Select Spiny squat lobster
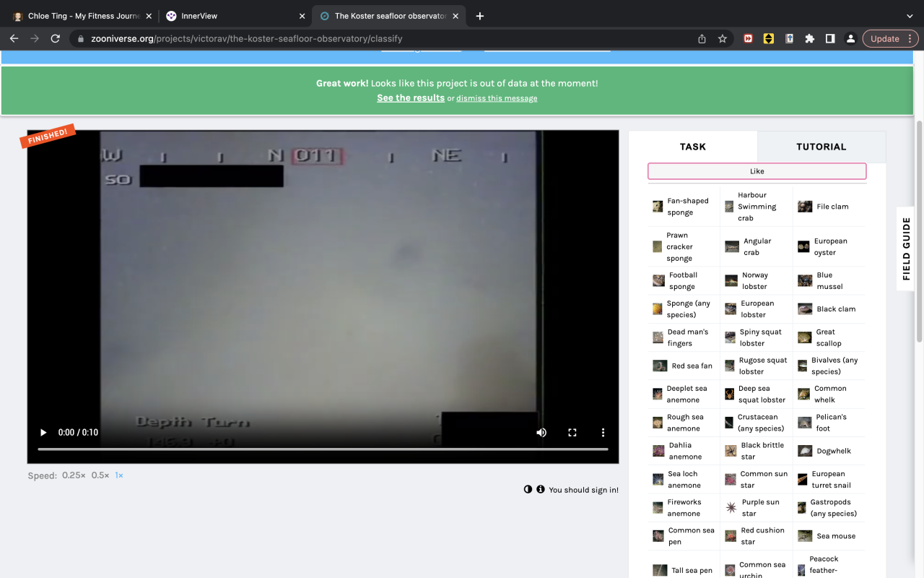This screenshot has width=924, height=578. [757, 337]
